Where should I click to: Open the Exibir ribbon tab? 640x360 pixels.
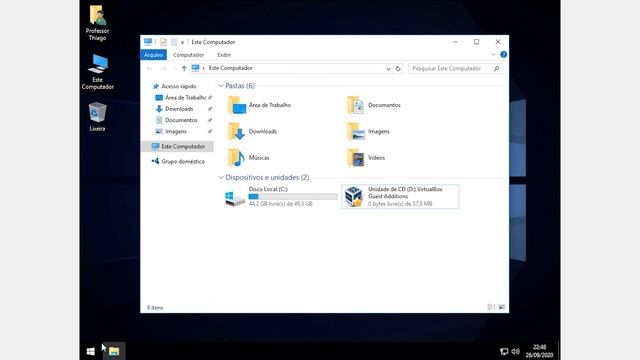224,55
